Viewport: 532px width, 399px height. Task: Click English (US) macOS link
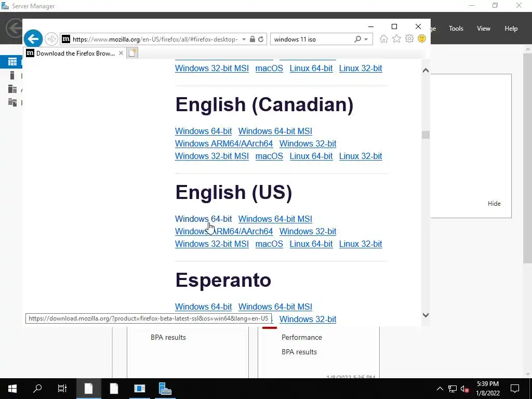coord(269,244)
